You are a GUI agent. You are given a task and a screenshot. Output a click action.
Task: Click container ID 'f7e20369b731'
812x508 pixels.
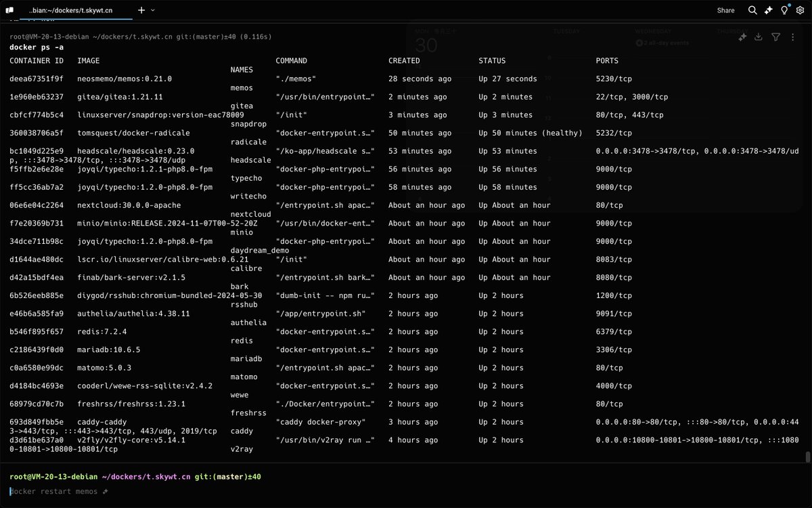(37, 224)
